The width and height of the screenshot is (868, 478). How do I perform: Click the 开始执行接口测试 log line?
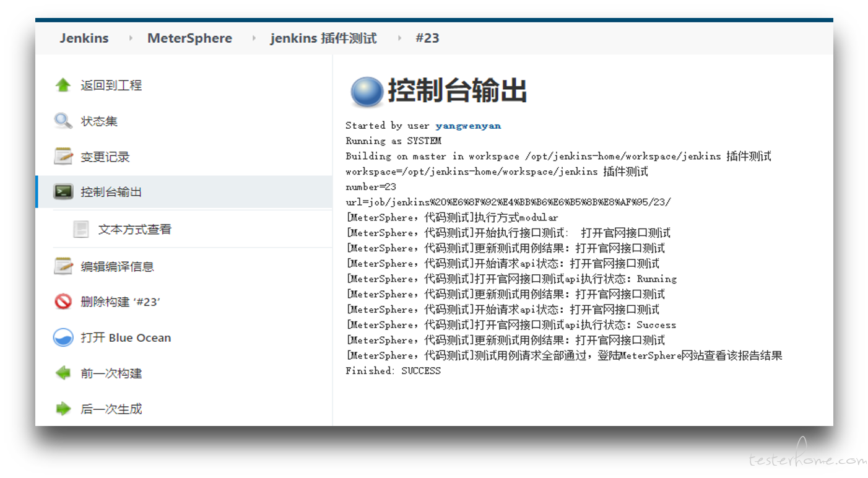tap(508, 233)
